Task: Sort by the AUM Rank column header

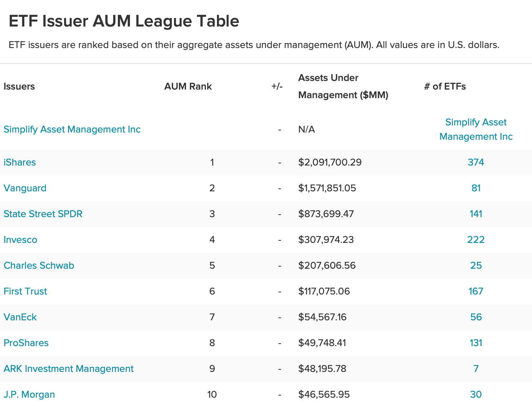Action: pyautogui.click(x=188, y=86)
